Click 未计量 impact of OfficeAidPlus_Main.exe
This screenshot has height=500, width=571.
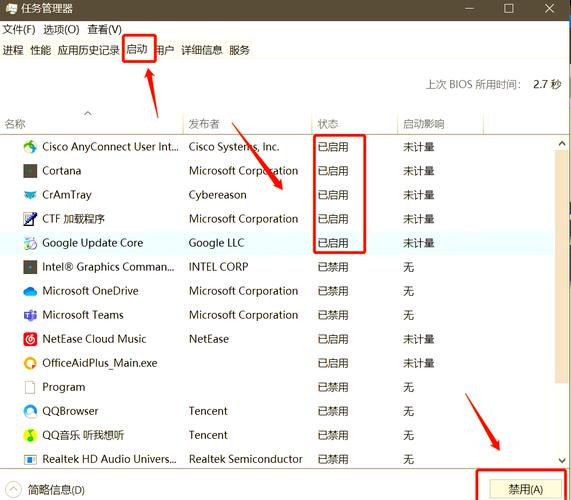tap(419, 363)
